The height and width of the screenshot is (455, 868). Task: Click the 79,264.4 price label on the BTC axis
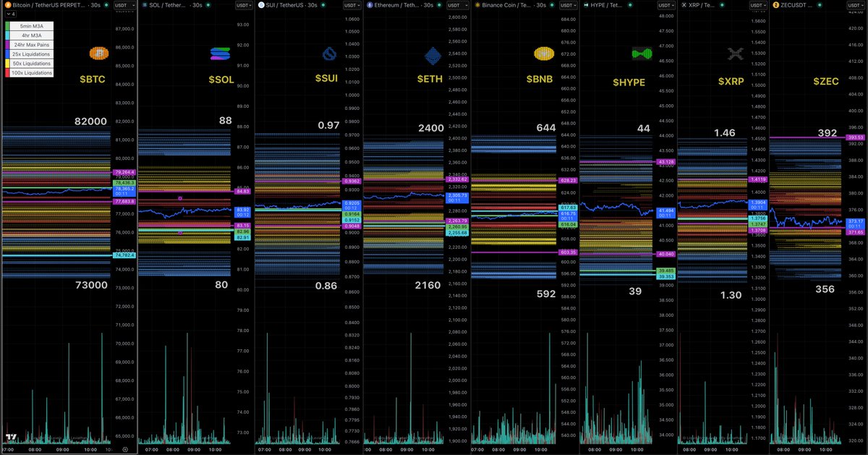click(124, 172)
